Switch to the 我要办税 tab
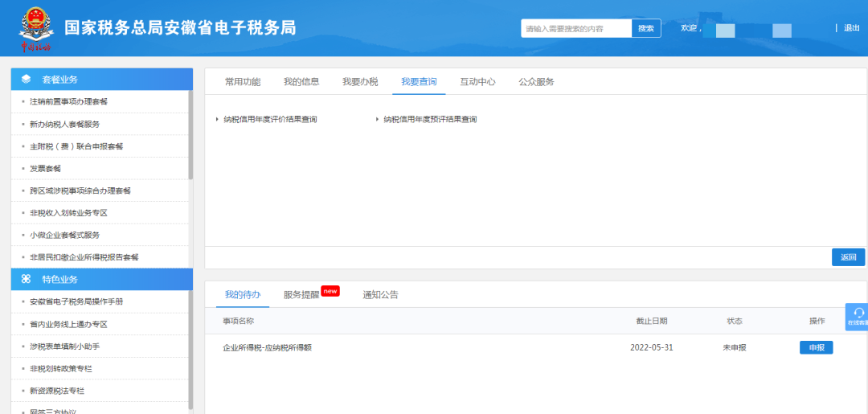The image size is (868, 414). [360, 81]
